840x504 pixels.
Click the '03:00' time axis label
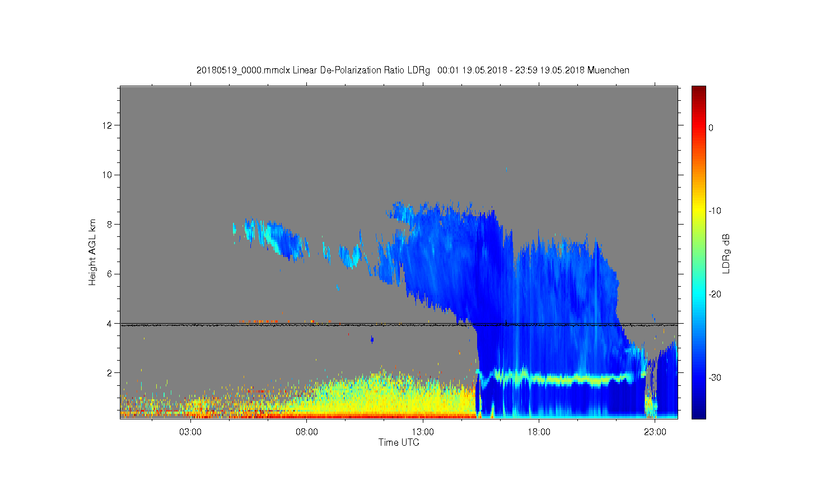tap(190, 432)
